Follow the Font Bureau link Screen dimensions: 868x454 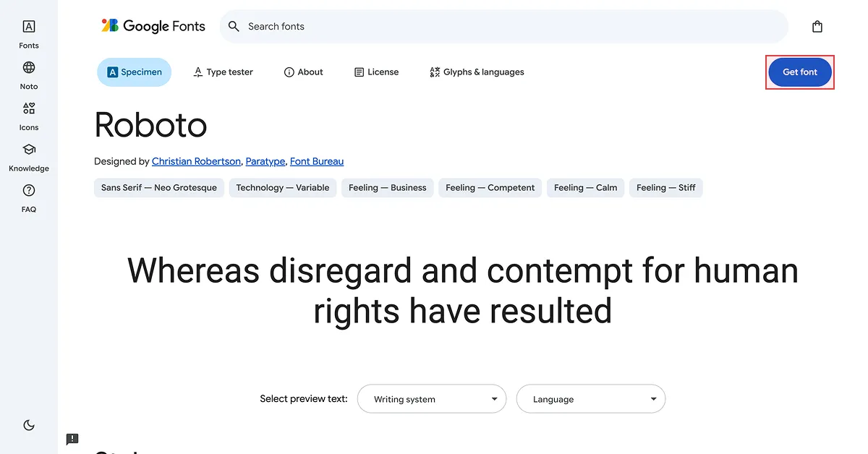point(317,161)
